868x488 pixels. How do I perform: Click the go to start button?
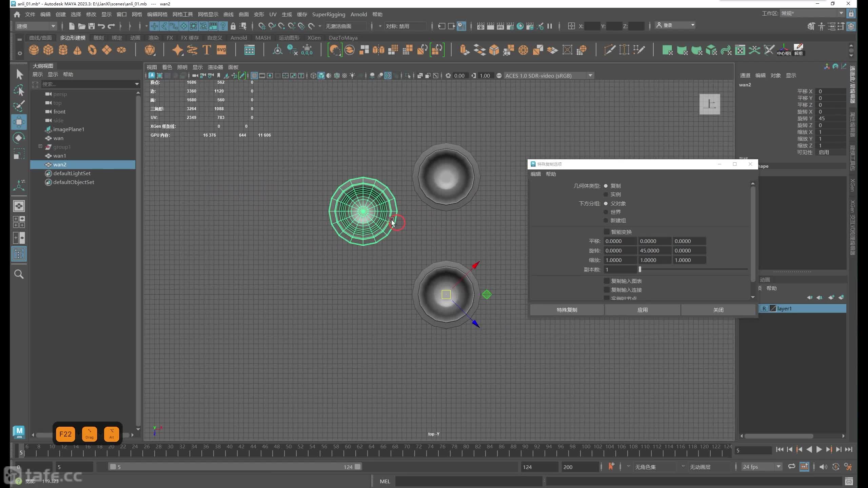[x=780, y=449]
